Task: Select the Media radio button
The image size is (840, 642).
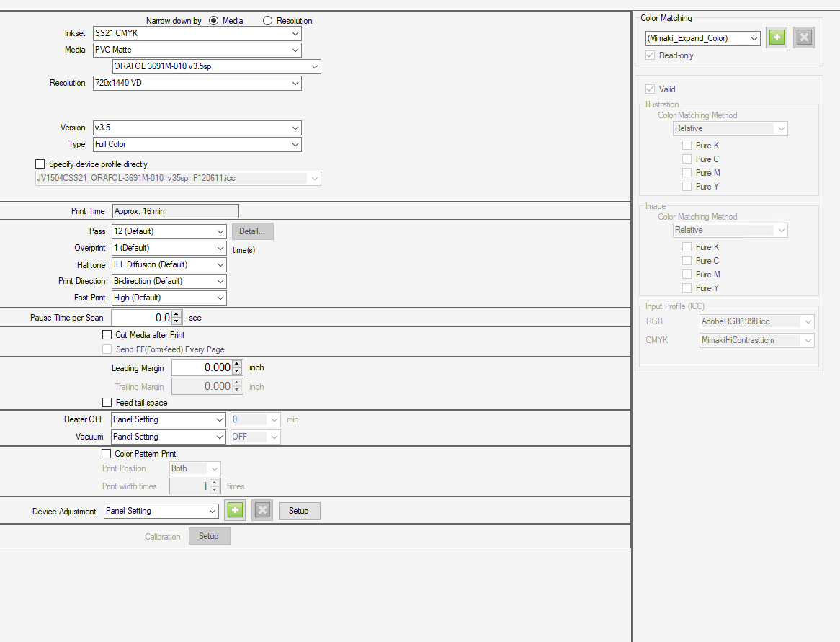Action: (x=214, y=20)
